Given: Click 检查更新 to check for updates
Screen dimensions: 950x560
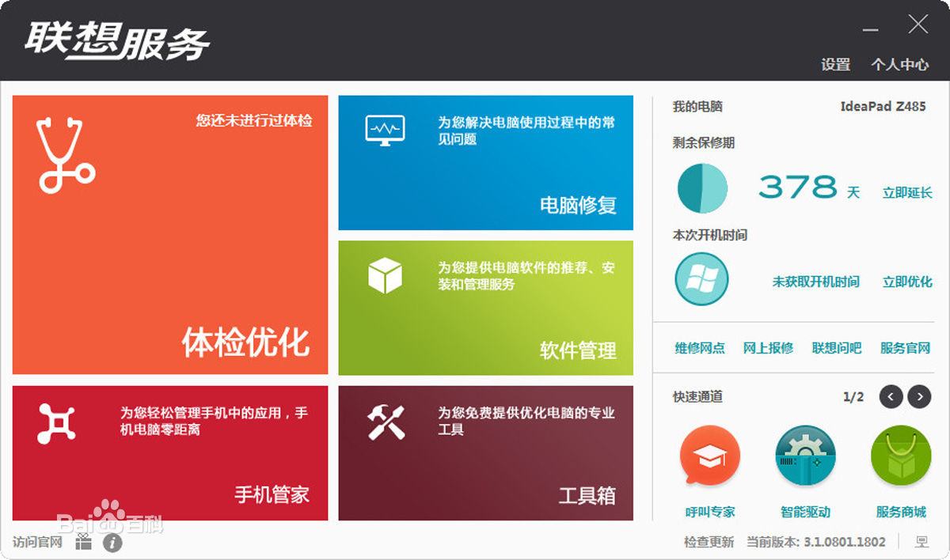Looking at the screenshot, I should pyautogui.click(x=709, y=543).
